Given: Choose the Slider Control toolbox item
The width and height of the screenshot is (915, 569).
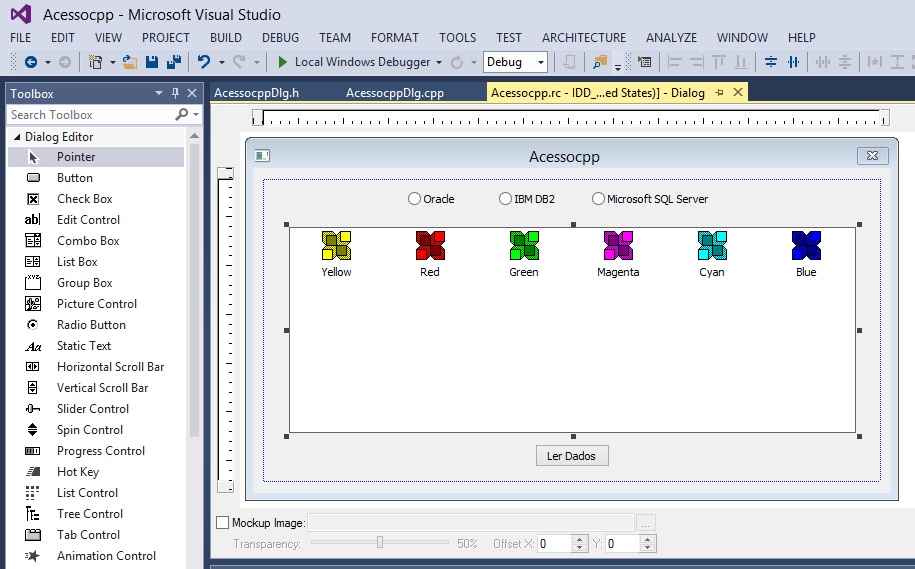Looking at the screenshot, I should point(92,409).
